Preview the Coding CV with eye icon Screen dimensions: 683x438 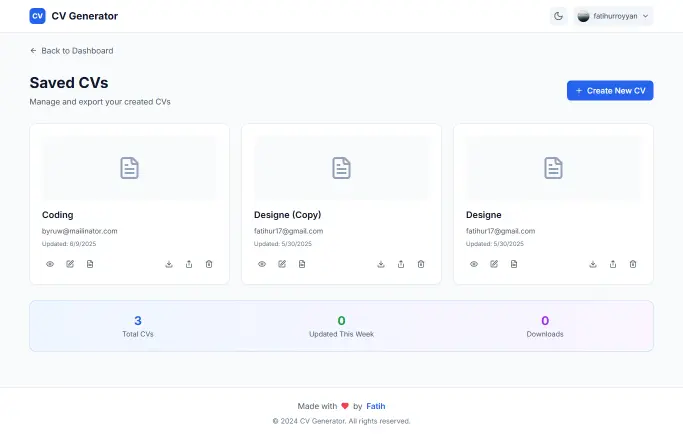(x=50, y=264)
